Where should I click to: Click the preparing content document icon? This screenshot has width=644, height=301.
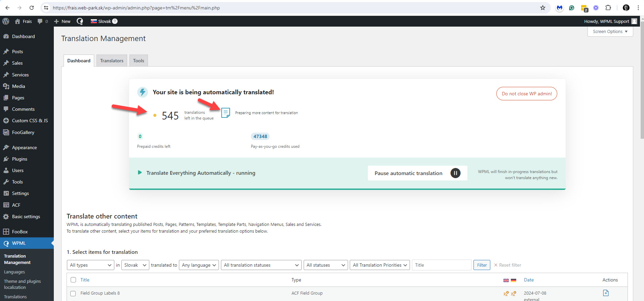click(226, 113)
